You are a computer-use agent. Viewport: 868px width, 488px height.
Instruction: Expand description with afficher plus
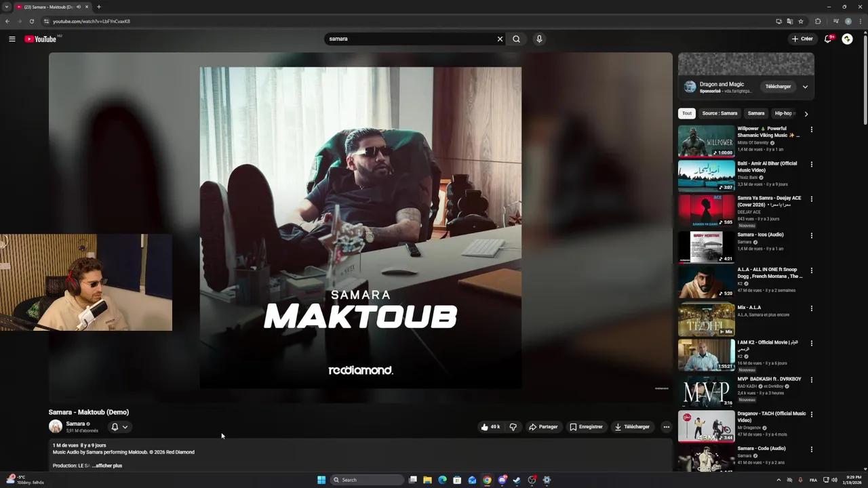(108, 466)
